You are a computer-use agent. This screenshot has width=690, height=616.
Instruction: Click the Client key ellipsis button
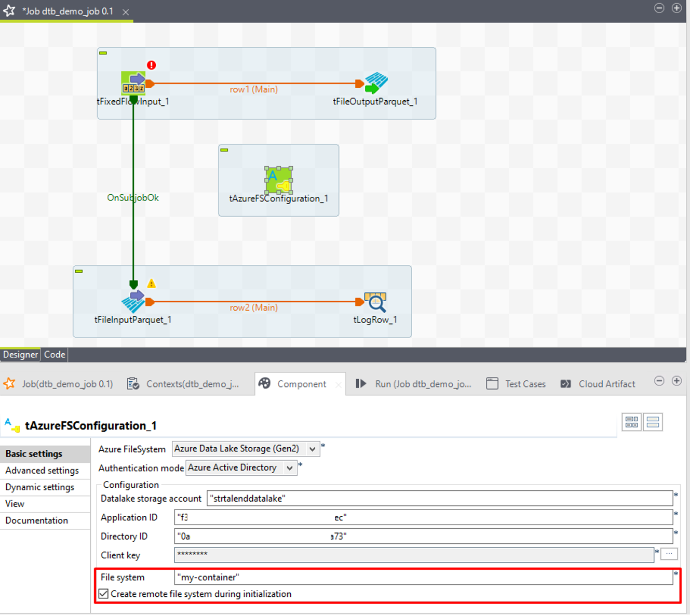669,554
